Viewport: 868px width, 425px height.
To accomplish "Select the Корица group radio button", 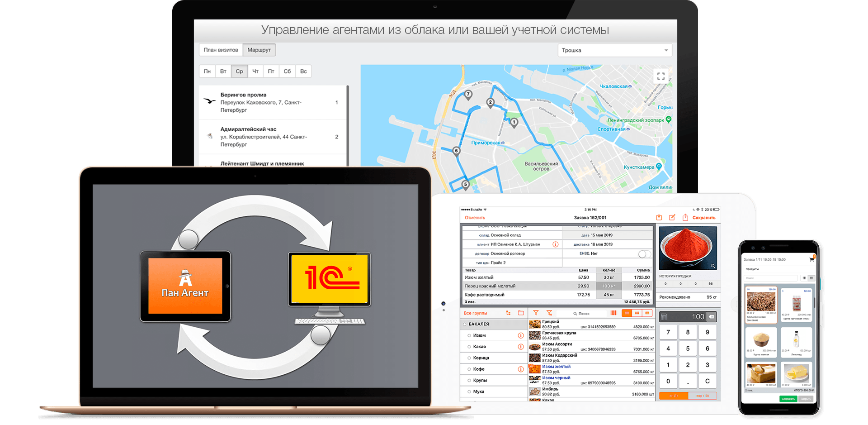I will pos(469,358).
